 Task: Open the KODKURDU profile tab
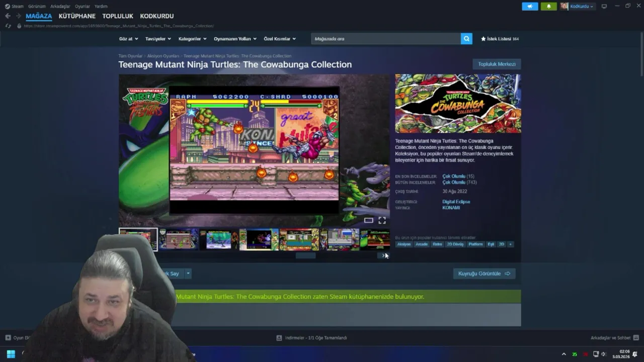tap(156, 16)
